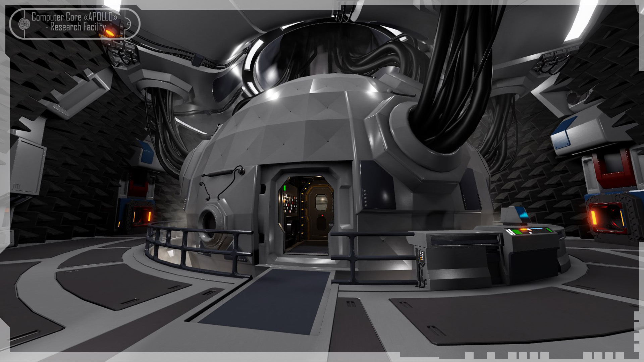Image resolution: width=644 pixels, height=362 pixels.
Task: Click the green indicator light beside doorway
Action: [284, 188]
